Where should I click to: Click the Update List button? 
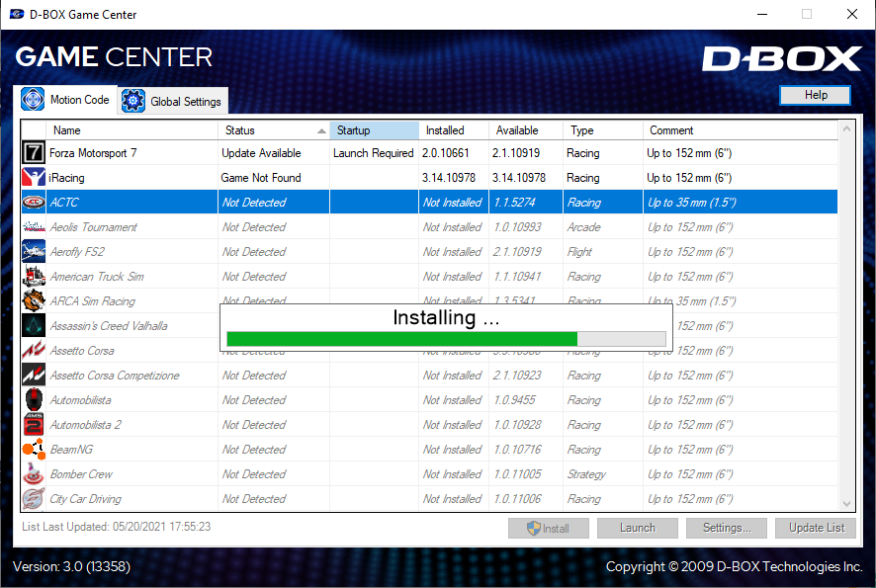pos(816,528)
